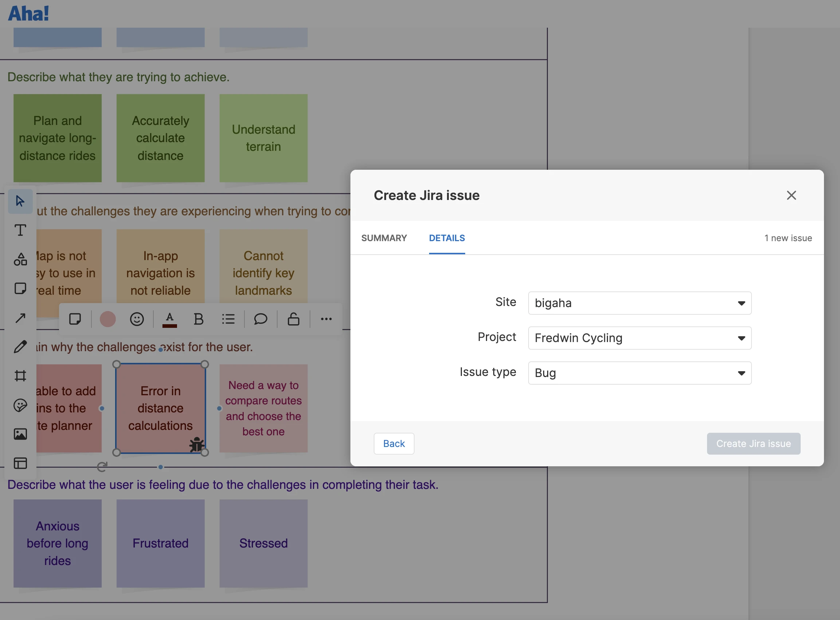Open the sticky note color swatch

[x=108, y=319]
